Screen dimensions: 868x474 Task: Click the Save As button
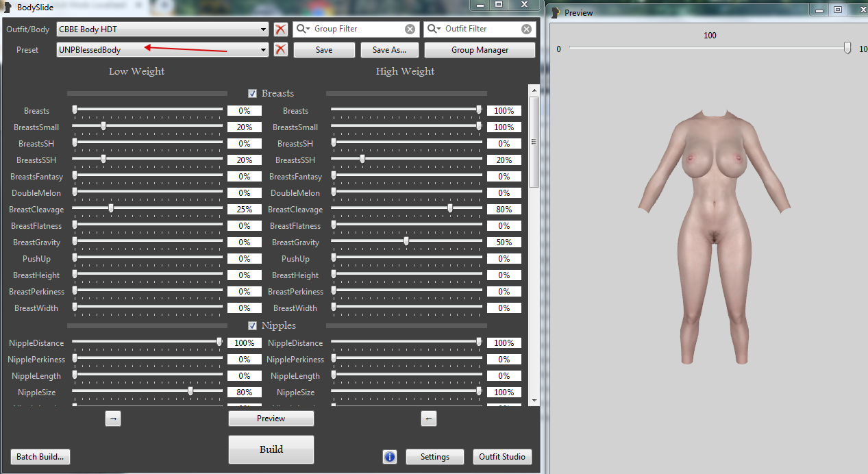point(389,50)
